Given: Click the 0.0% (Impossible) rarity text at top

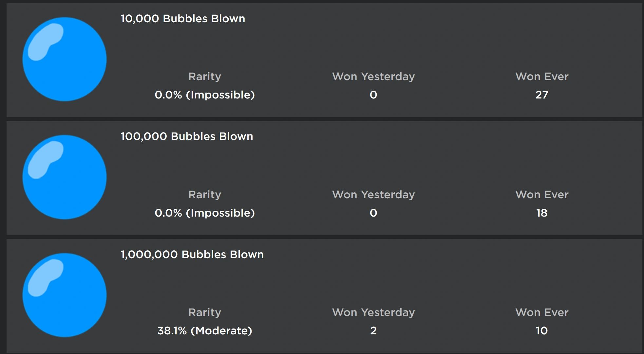Looking at the screenshot, I should click(205, 95).
